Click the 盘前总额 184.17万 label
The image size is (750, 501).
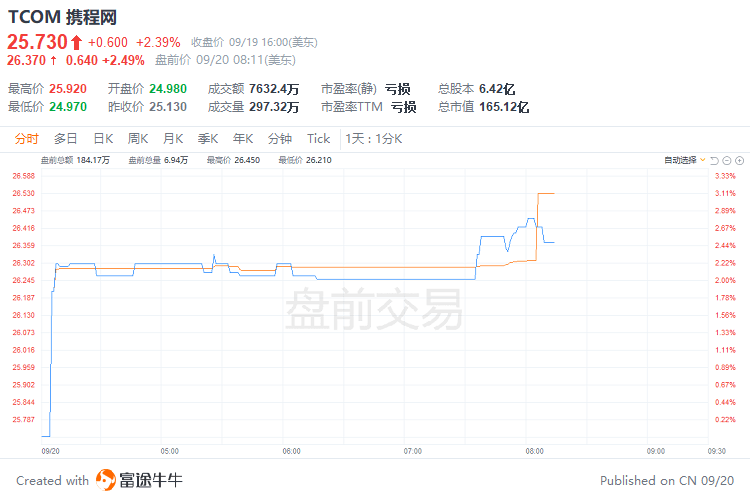click(75, 160)
